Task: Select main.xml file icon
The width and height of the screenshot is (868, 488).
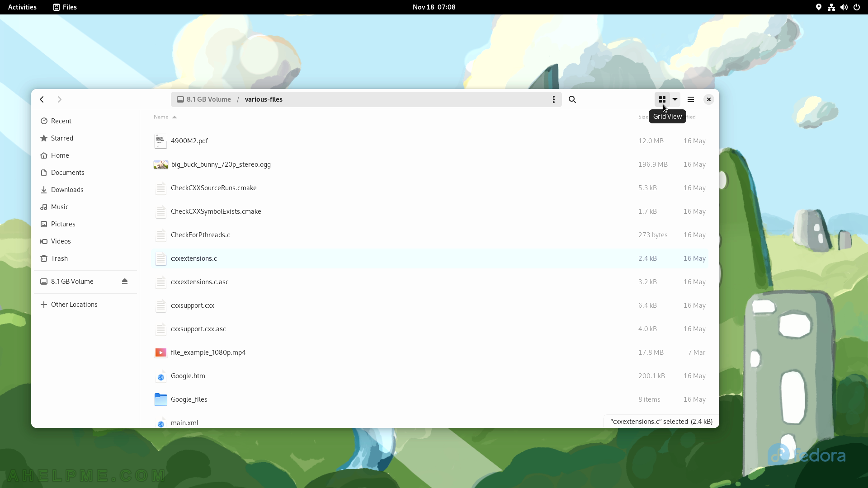Action: click(x=160, y=422)
